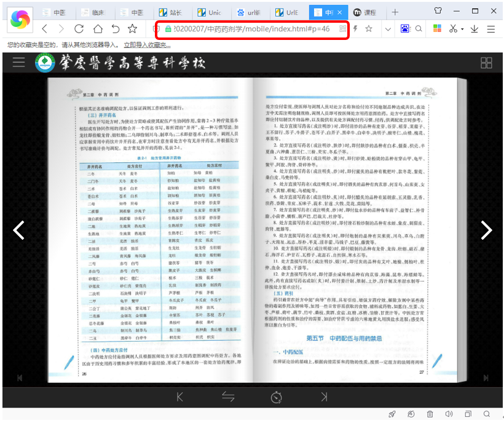Click the swap arrows icon in bottom toolbar

[228, 397]
